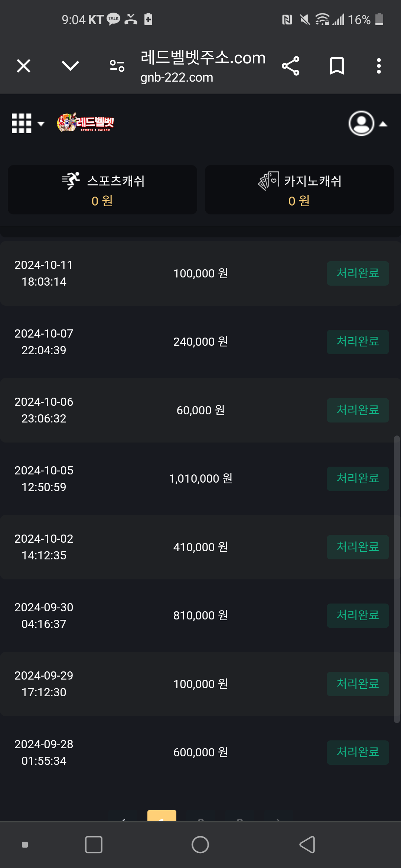Screen dimensions: 401x868
Task: Minimize tab with down chevron
Action: click(70, 66)
